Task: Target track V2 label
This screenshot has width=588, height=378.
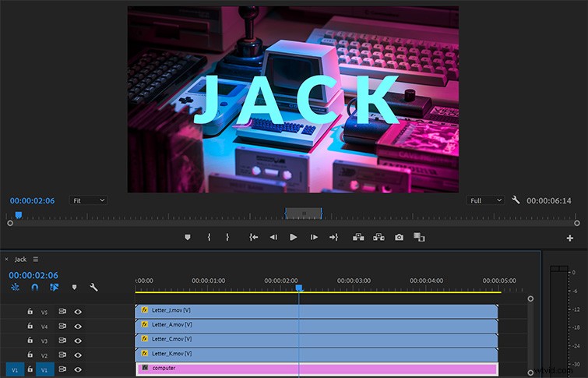Action: point(44,355)
